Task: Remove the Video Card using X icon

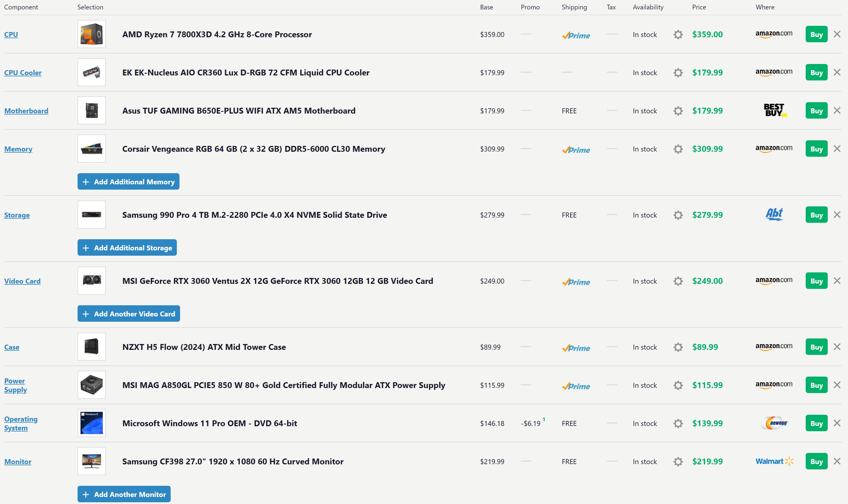Action: point(837,281)
